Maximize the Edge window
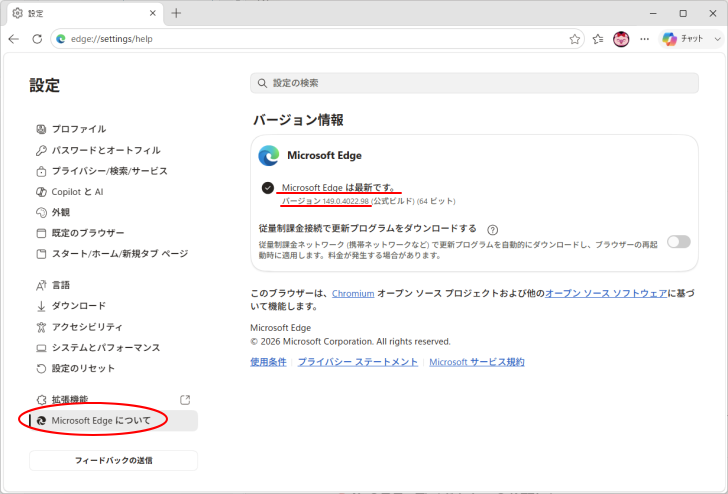The width and height of the screenshot is (728, 494). coord(683,13)
